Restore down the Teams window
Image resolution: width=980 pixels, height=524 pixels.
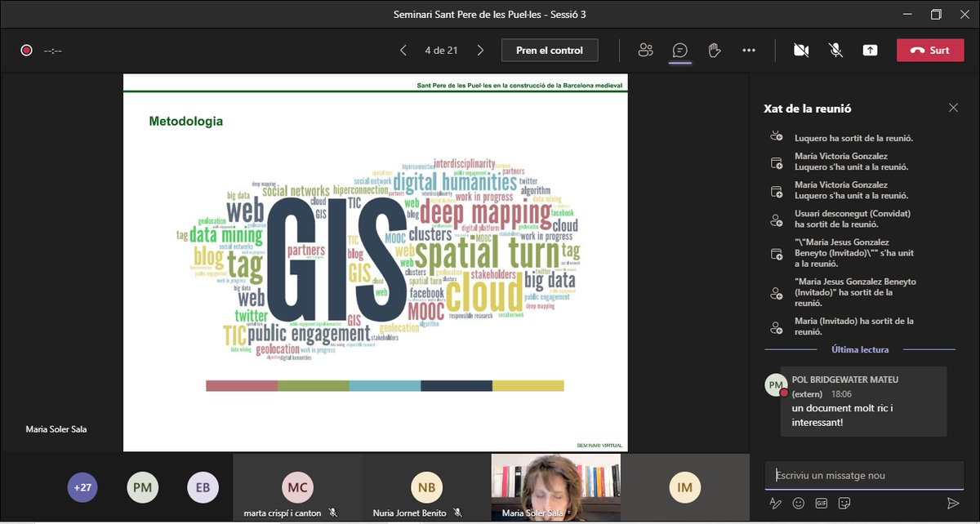pos(936,14)
